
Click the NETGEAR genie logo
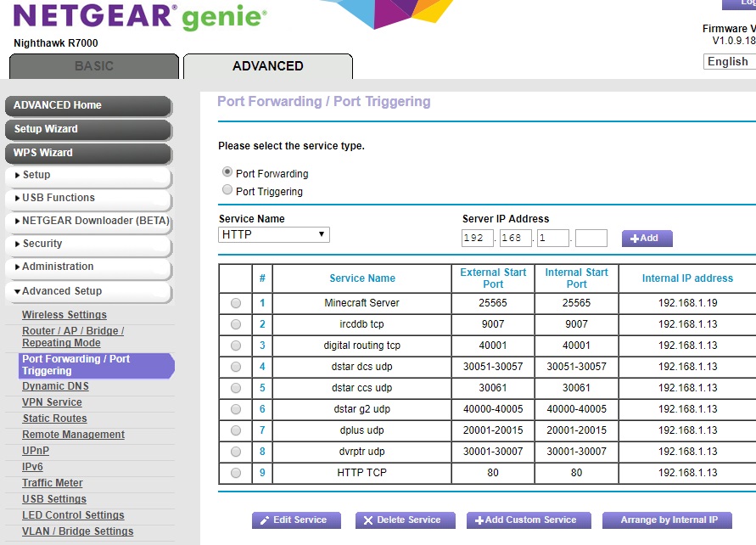[136, 16]
